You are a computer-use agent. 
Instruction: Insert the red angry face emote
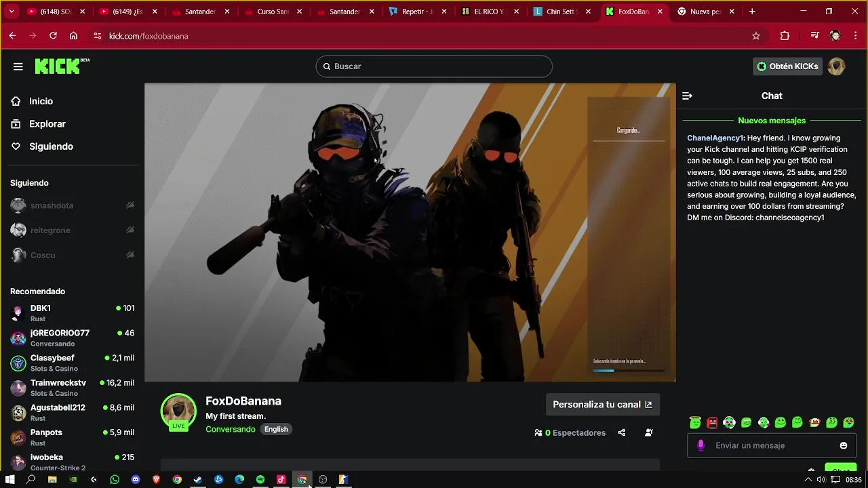coord(712,422)
